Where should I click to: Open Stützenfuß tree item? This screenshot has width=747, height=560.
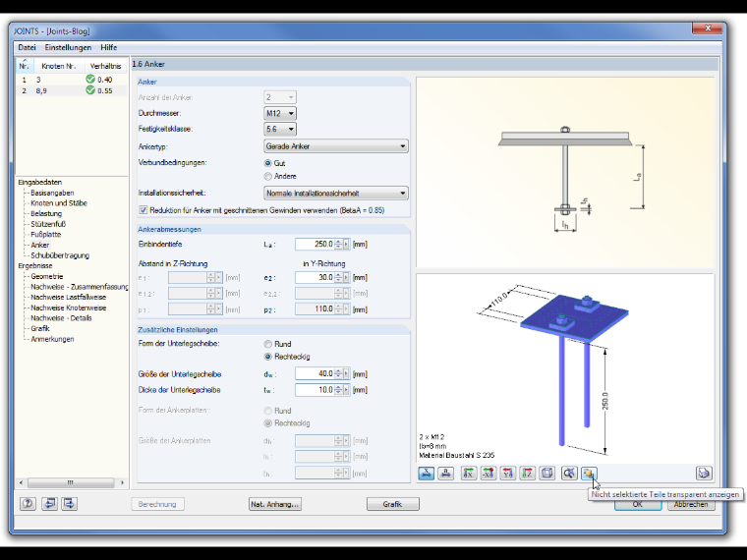point(48,224)
